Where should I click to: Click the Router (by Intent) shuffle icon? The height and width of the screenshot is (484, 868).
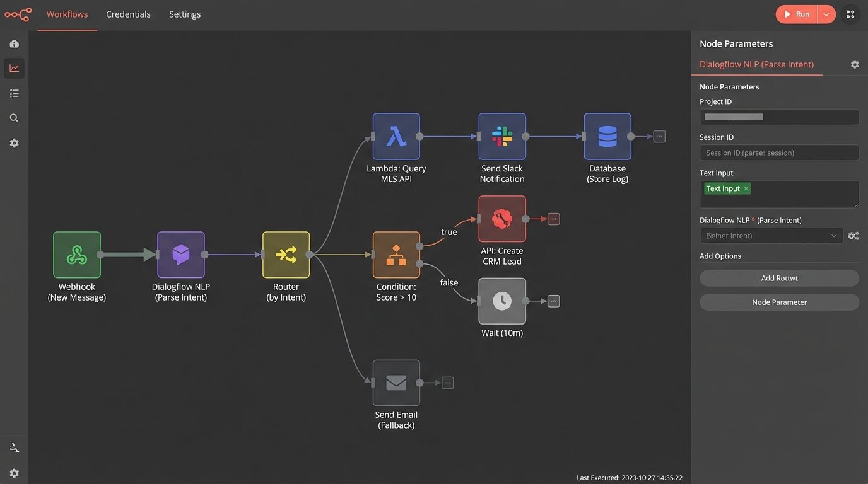pyautogui.click(x=286, y=255)
